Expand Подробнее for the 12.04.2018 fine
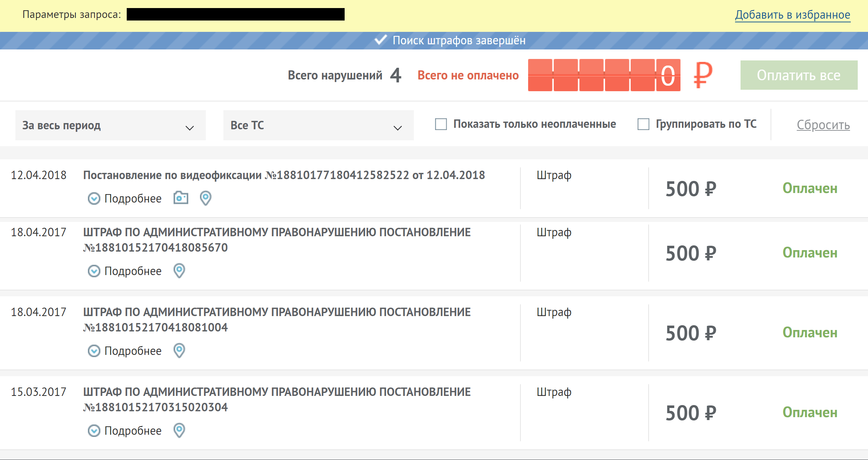Viewport: 868px width, 460px height. point(125,199)
